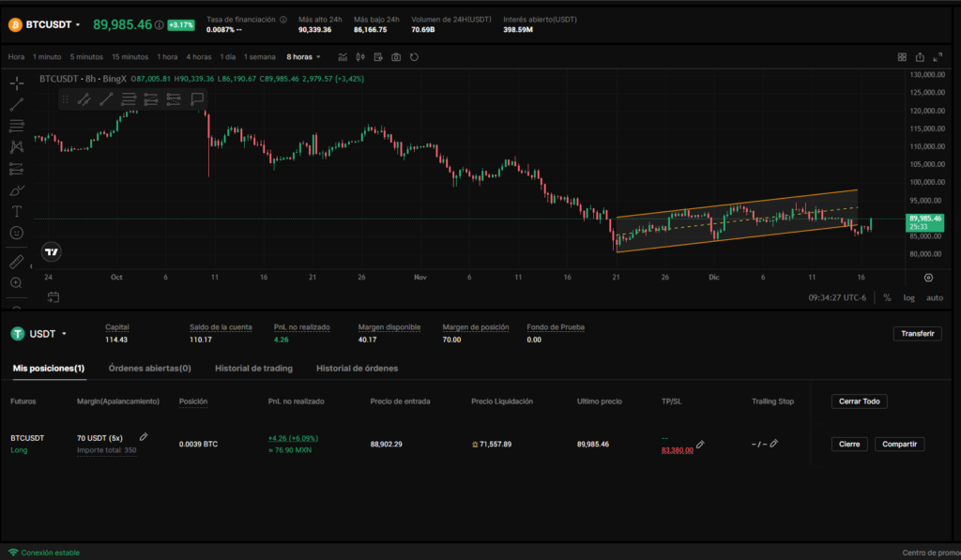This screenshot has height=560, width=961.
Task: Activate the ruler measure tool
Action: point(17,262)
